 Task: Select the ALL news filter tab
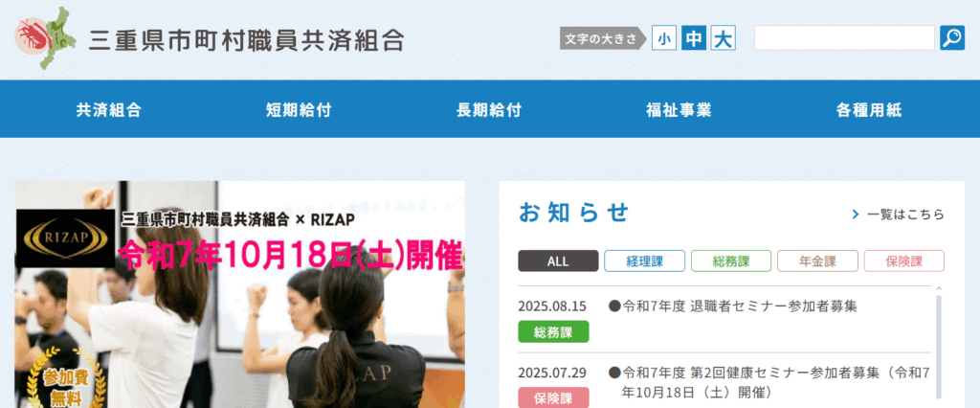pos(558,261)
